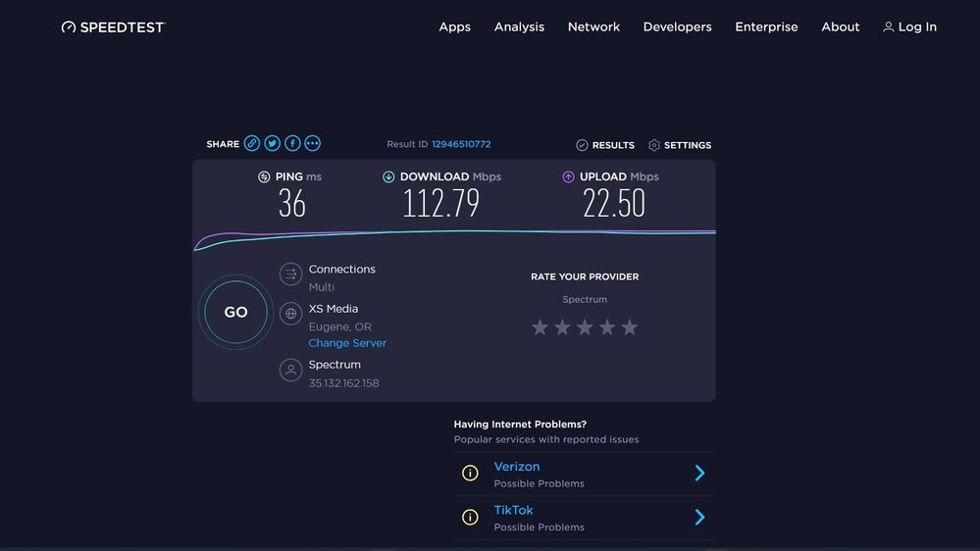Open more share options ellipsis icon
Image resolution: width=980 pixels, height=551 pixels.
pos(313,143)
